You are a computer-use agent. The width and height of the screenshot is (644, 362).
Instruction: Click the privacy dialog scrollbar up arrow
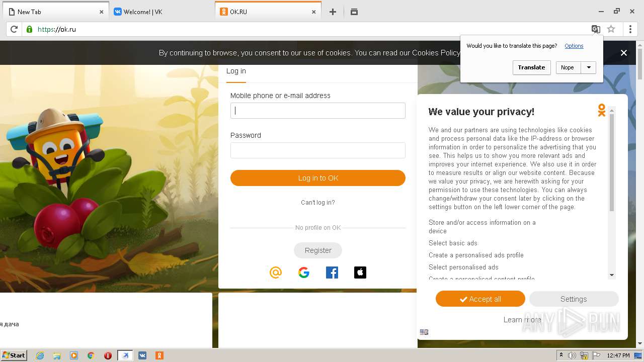tap(612, 110)
